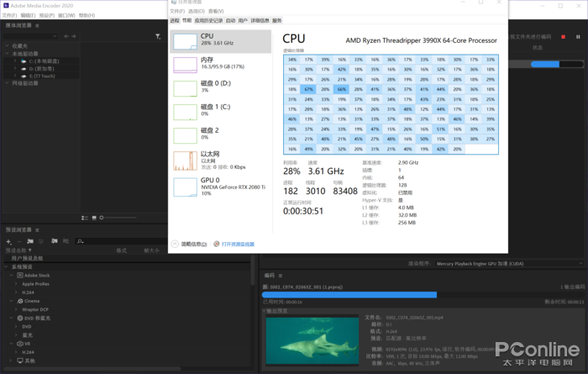Click the Preset Browser horizontal scrollbar
Screen dimensions: 588x374
[x=92, y=369]
